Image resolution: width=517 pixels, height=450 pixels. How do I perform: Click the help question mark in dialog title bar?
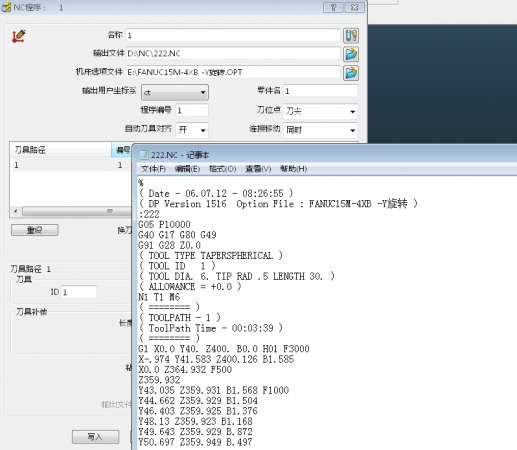pos(334,7)
